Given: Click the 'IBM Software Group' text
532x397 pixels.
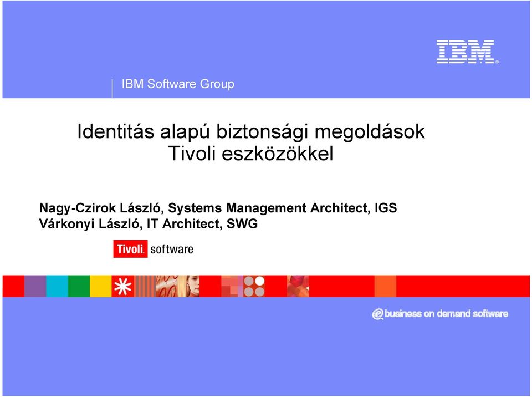Looking at the screenshot, I should pos(178,84).
